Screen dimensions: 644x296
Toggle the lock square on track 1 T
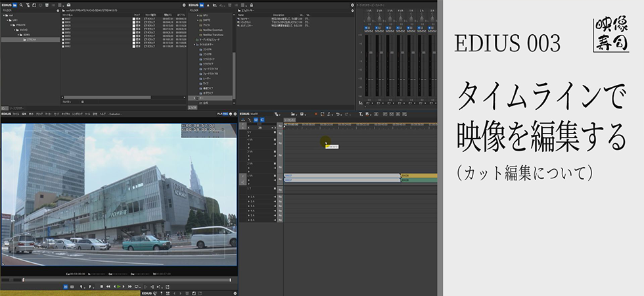tap(275, 188)
